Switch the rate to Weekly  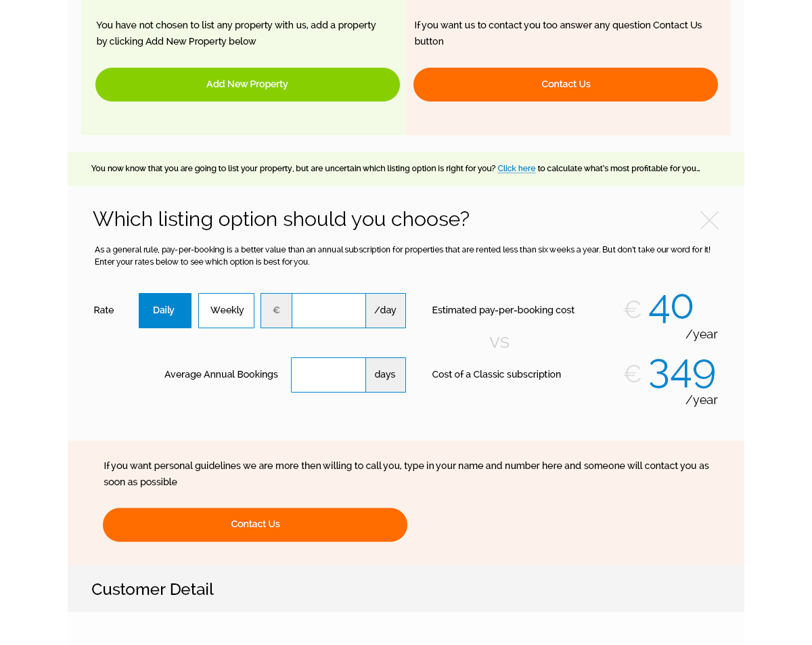point(226,311)
